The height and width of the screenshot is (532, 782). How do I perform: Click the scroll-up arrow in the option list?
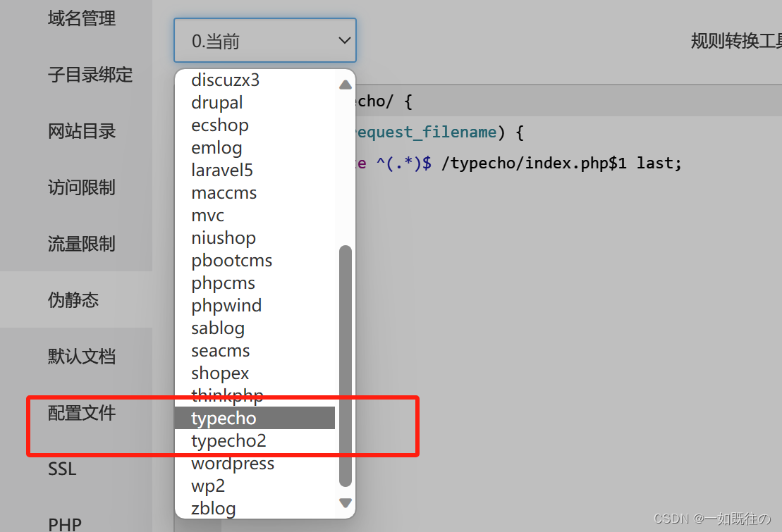click(345, 84)
